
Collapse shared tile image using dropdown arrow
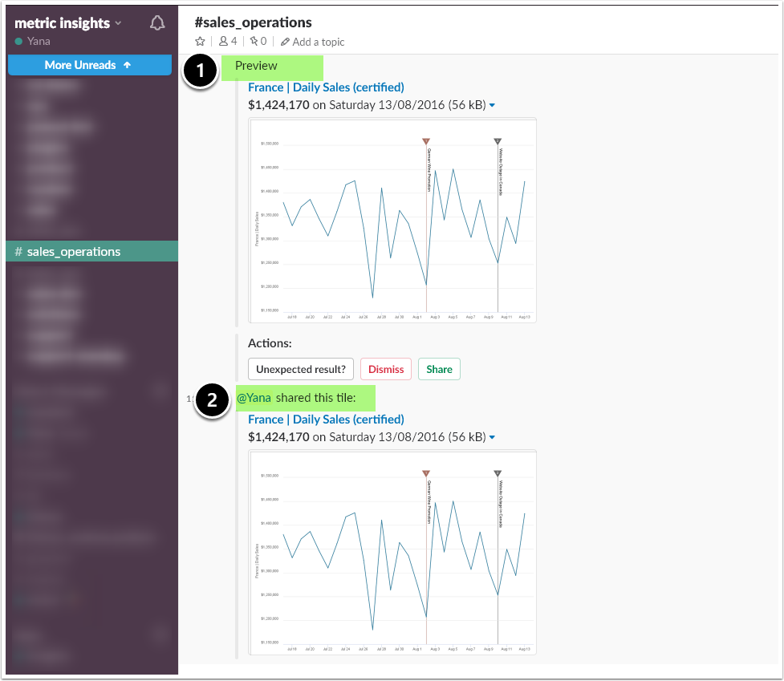click(492, 437)
